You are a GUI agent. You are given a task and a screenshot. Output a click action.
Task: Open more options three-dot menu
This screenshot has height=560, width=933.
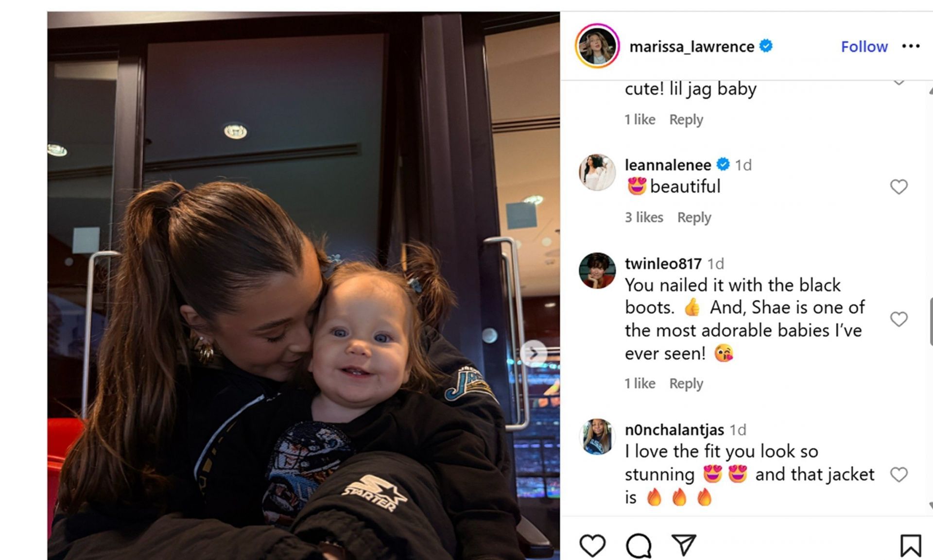pyautogui.click(x=911, y=46)
